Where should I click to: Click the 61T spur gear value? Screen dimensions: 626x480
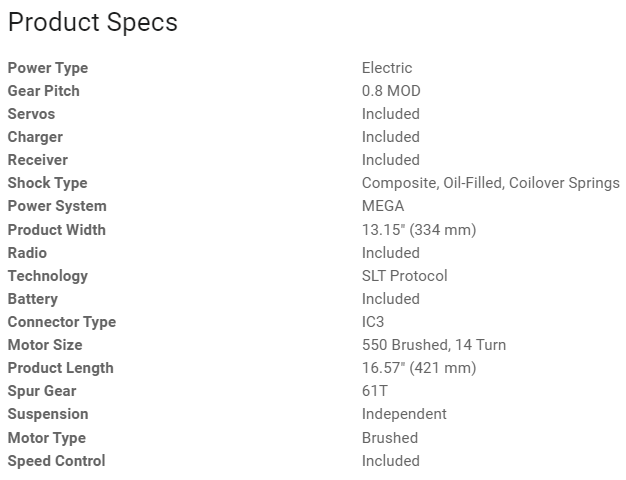pos(374,391)
